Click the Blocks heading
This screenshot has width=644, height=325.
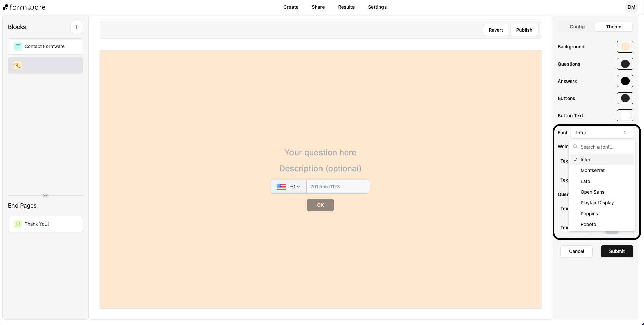tap(17, 27)
